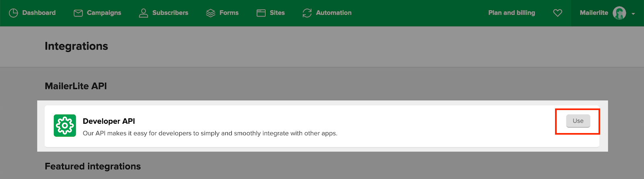Click the Campaigns envelope icon
The image size is (644, 179).
(78, 13)
